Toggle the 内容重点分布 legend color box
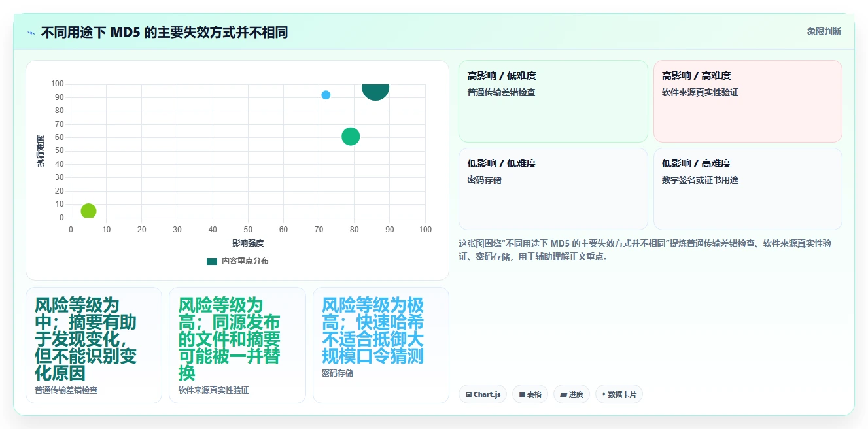The height and width of the screenshot is (429, 868). 212,261
